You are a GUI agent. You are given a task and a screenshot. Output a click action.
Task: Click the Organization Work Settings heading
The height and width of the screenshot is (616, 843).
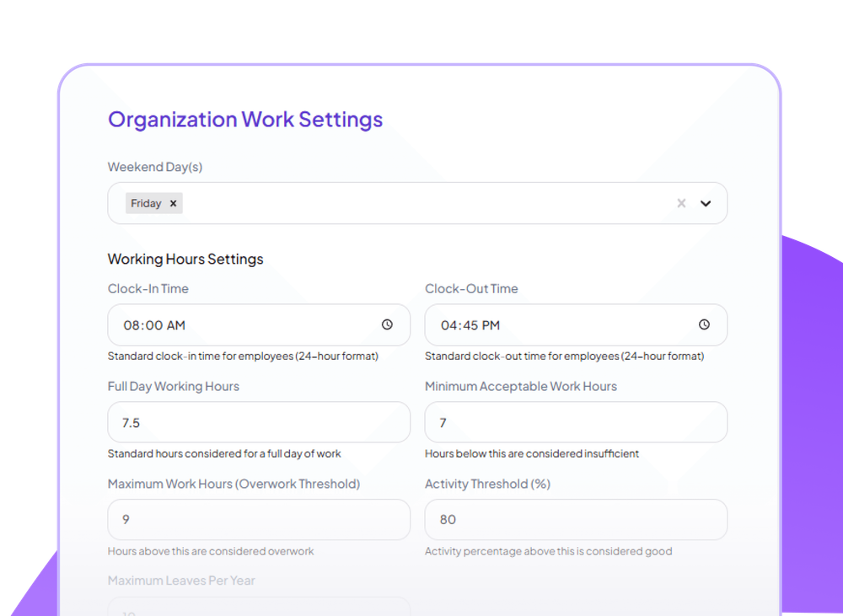[x=245, y=120]
